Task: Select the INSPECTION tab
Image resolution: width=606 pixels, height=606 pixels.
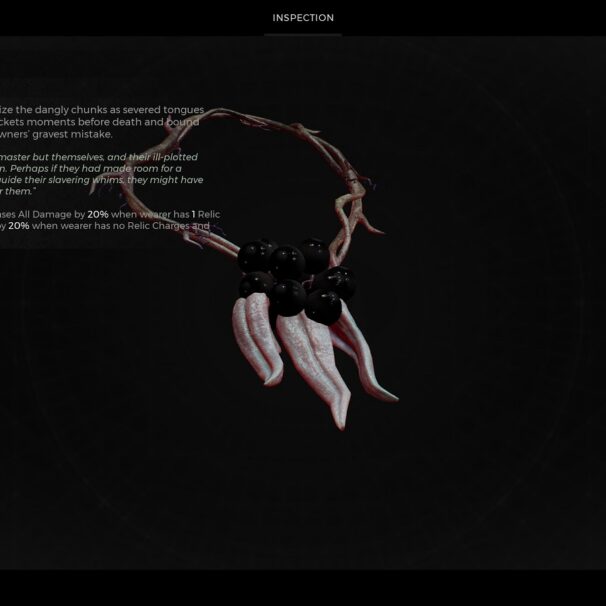Action: (303, 18)
